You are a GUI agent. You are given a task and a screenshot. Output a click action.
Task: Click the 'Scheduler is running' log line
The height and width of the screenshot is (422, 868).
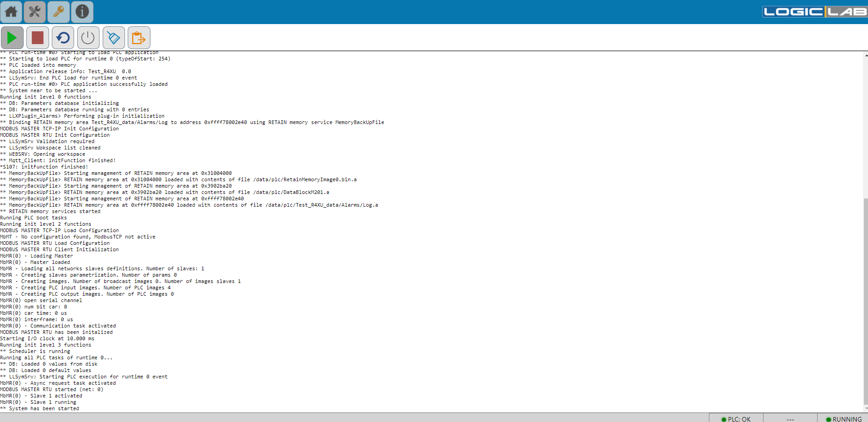(x=39, y=351)
